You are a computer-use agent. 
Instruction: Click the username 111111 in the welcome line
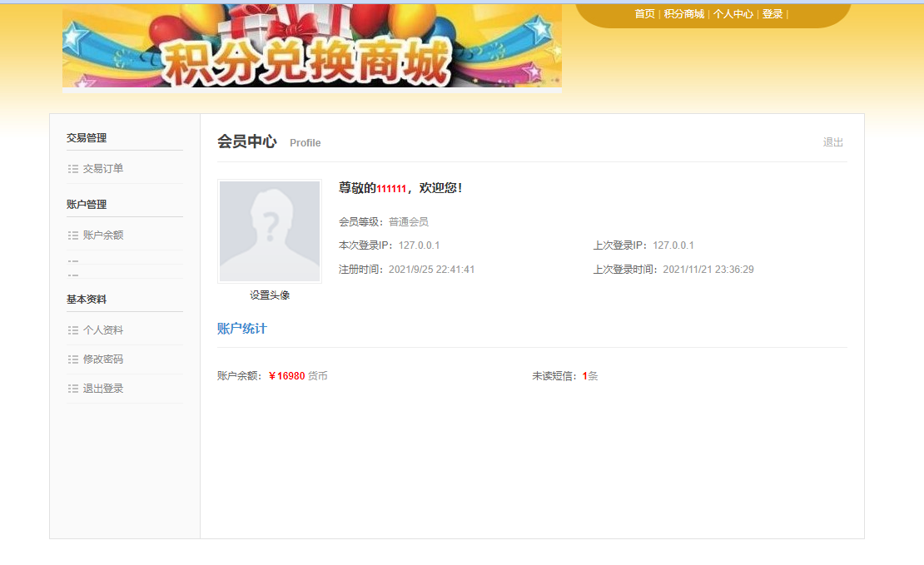click(x=391, y=189)
